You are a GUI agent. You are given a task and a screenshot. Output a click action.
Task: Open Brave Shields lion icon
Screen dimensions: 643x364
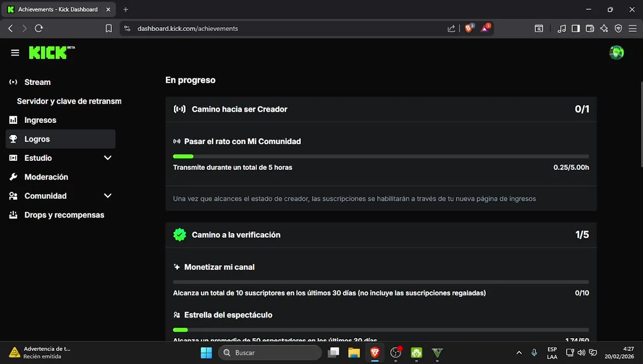[469, 28]
